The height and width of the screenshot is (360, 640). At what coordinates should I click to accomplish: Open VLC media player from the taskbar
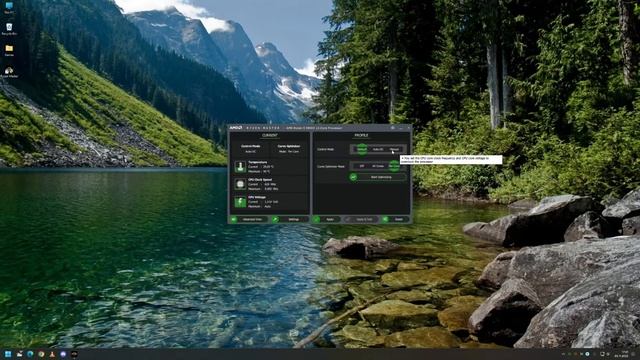(x=52, y=354)
